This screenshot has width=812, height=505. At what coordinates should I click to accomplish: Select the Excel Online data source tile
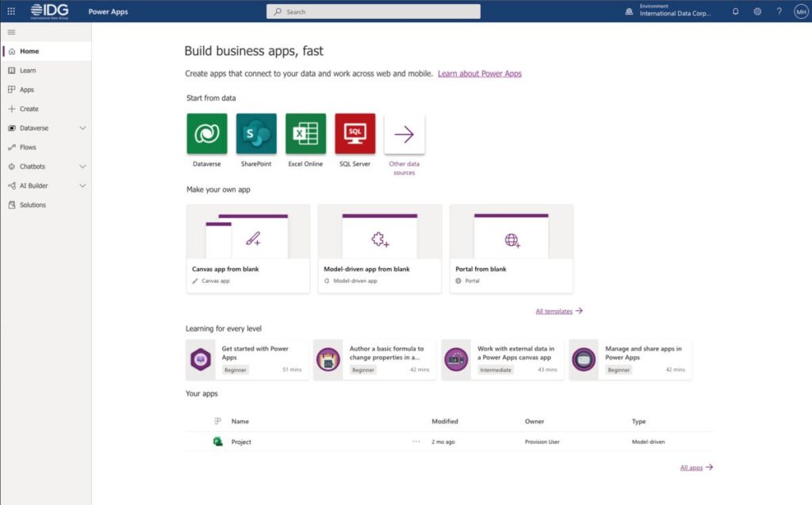tap(305, 134)
